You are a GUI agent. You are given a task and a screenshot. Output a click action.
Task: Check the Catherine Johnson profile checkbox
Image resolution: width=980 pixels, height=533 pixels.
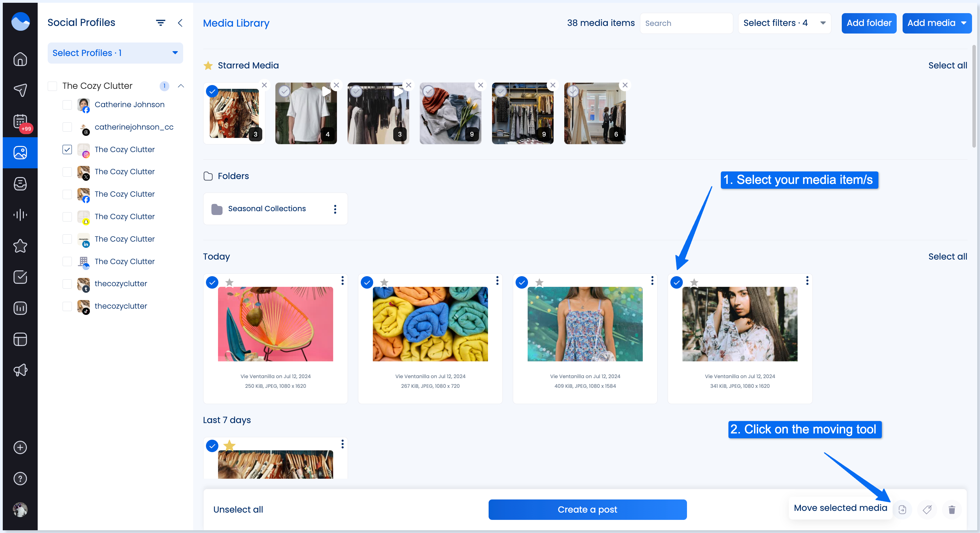click(67, 105)
